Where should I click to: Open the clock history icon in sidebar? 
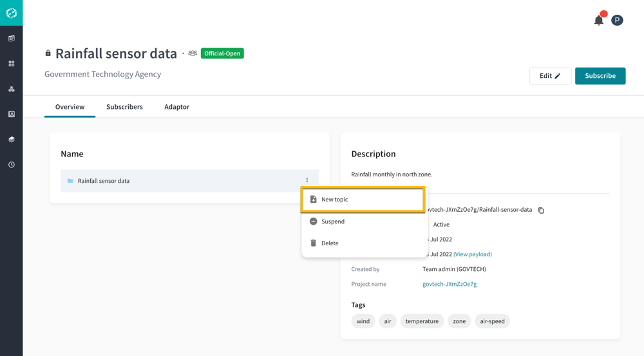12,165
